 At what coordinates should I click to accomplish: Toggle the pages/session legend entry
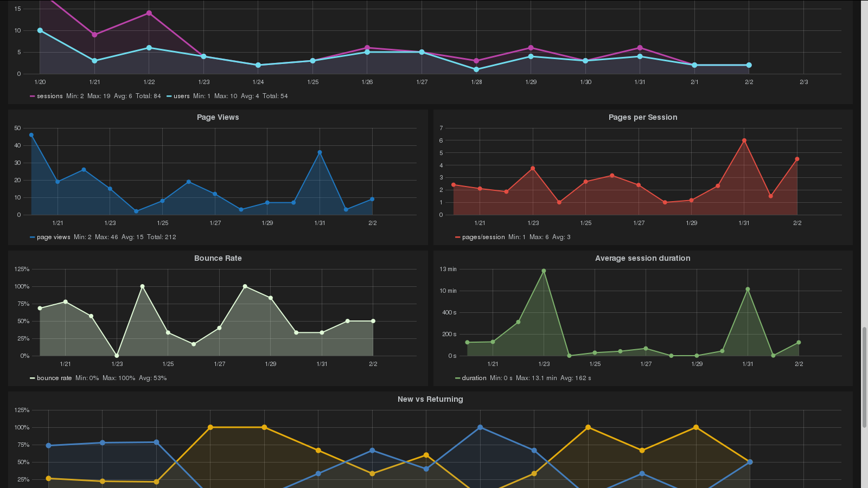pos(483,237)
